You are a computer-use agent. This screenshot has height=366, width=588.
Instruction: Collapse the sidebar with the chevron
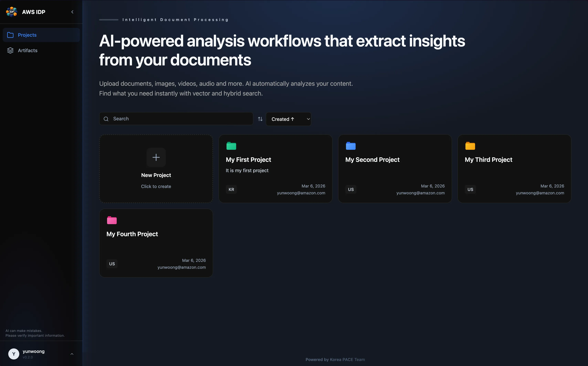pos(72,12)
